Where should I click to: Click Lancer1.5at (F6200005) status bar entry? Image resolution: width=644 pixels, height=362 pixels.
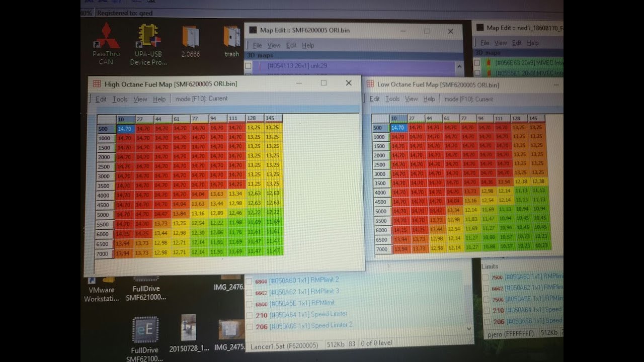(284, 345)
